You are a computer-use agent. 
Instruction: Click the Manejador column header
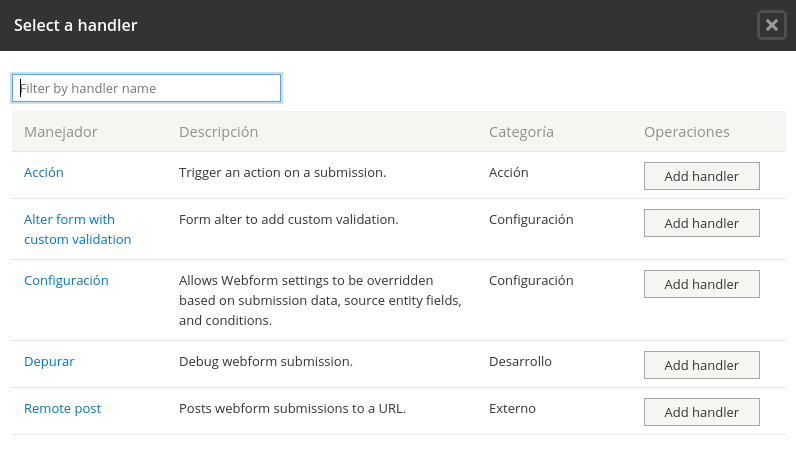(60, 132)
